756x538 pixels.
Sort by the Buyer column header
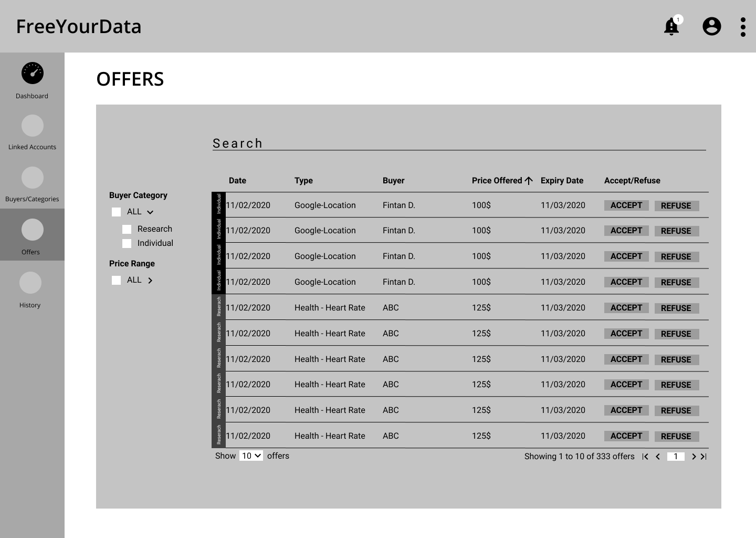393,181
